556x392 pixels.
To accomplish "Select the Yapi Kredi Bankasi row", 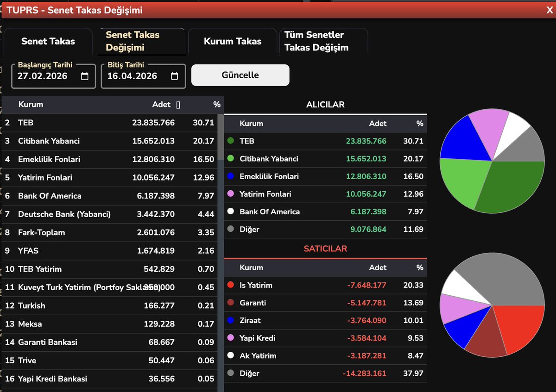I will tap(110, 379).
